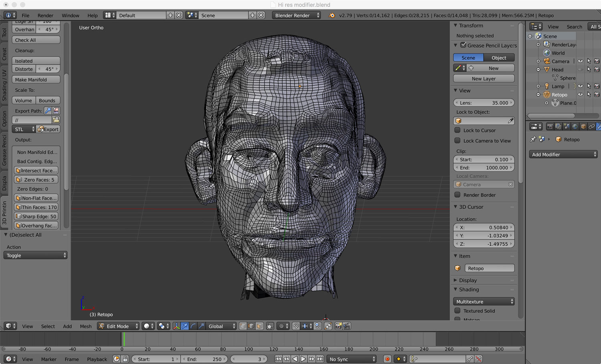601x364 pixels.
Task: Click the OpenGL render camera icon
Action: point(338,326)
